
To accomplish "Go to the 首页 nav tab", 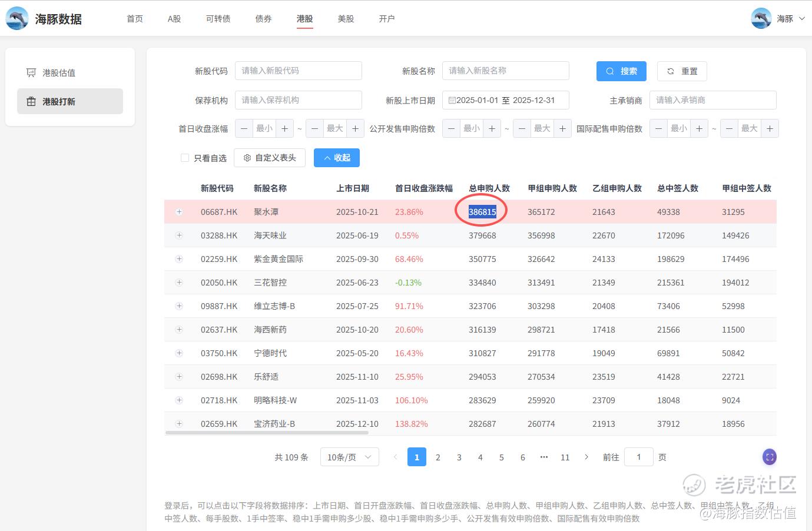I will tap(135, 19).
